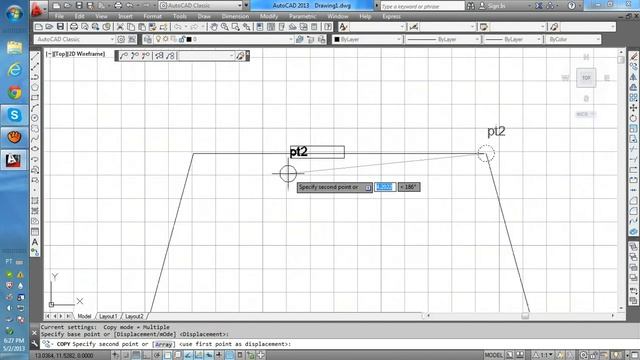The width and height of the screenshot is (640, 360).
Task: Select the Polygon drawing tool
Action: click(x=35, y=87)
